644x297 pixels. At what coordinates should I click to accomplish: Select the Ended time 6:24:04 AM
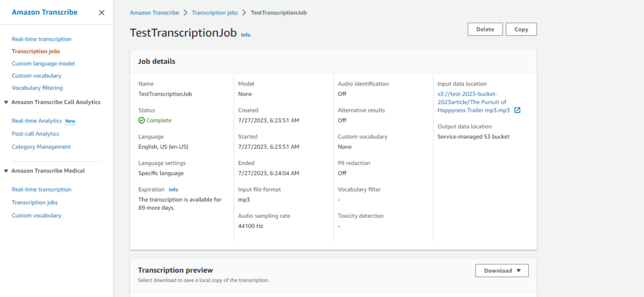click(269, 173)
